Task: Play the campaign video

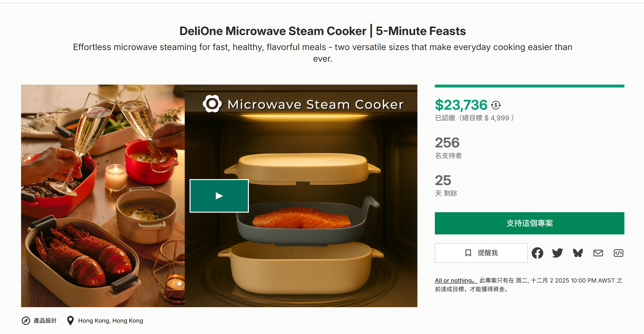Action: [x=219, y=196]
